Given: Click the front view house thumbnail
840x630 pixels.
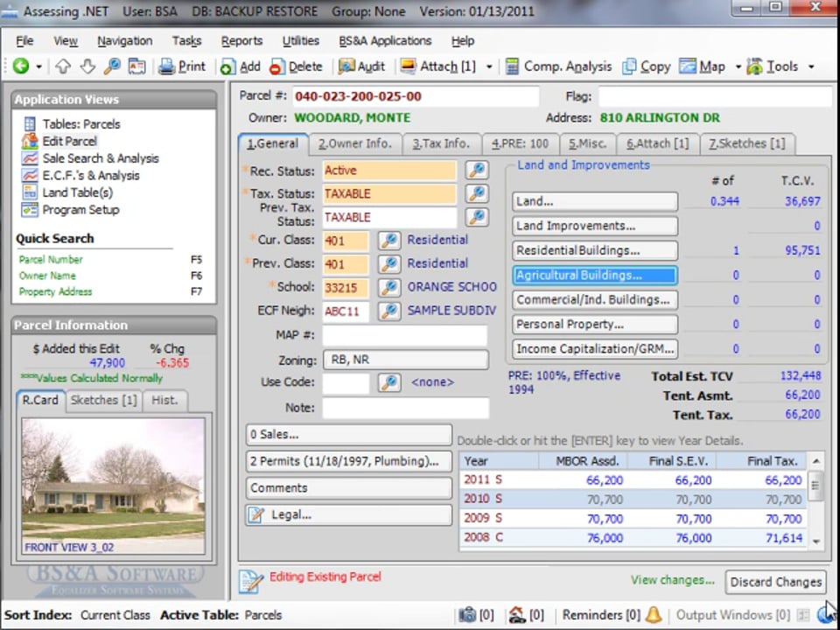Looking at the screenshot, I should point(113,486).
